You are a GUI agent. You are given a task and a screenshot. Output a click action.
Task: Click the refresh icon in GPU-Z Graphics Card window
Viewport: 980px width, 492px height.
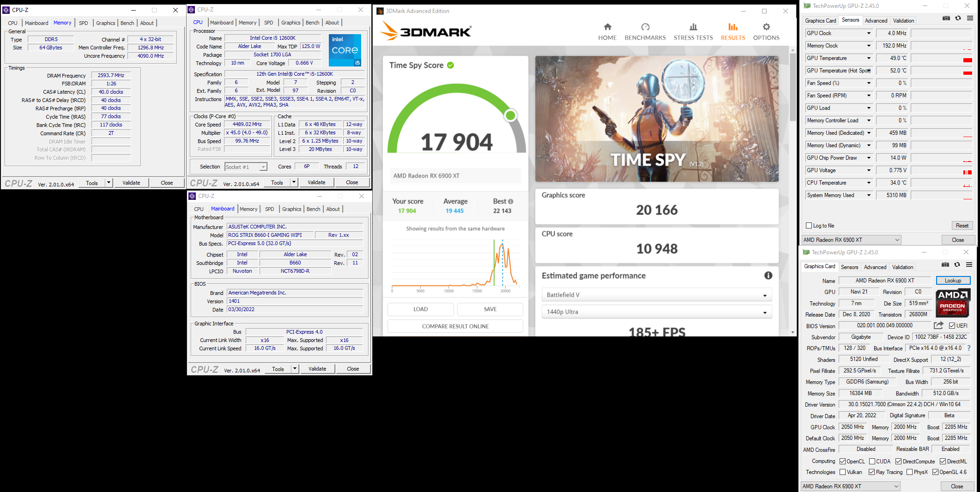coord(957,265)
